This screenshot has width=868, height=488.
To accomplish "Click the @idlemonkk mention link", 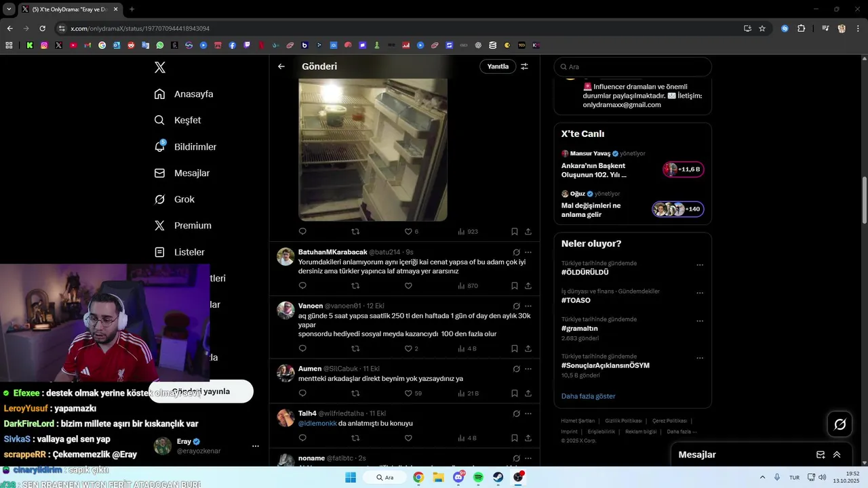I will coord(317,424).
